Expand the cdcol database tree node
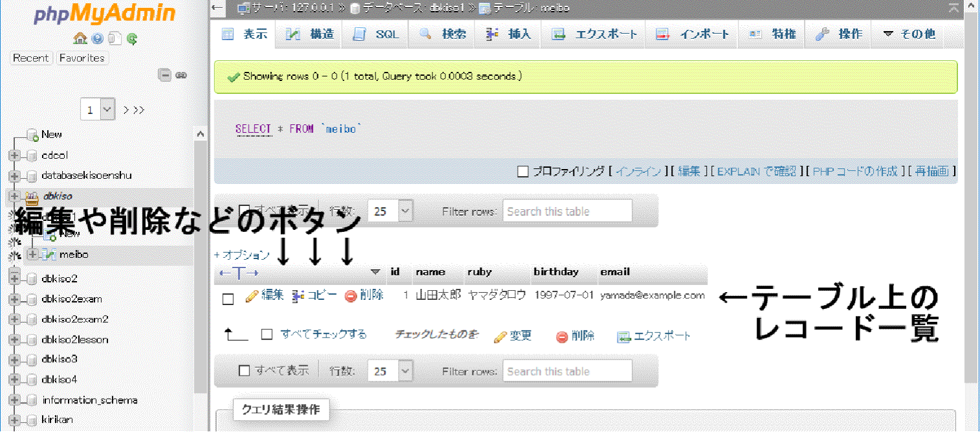Viewport: 980px width, 432px height. point(14,155)
